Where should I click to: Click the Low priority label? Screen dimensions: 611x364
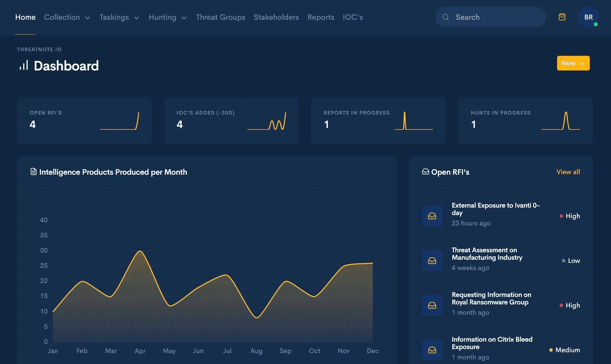pyautogui.click(x=571, y=261)
